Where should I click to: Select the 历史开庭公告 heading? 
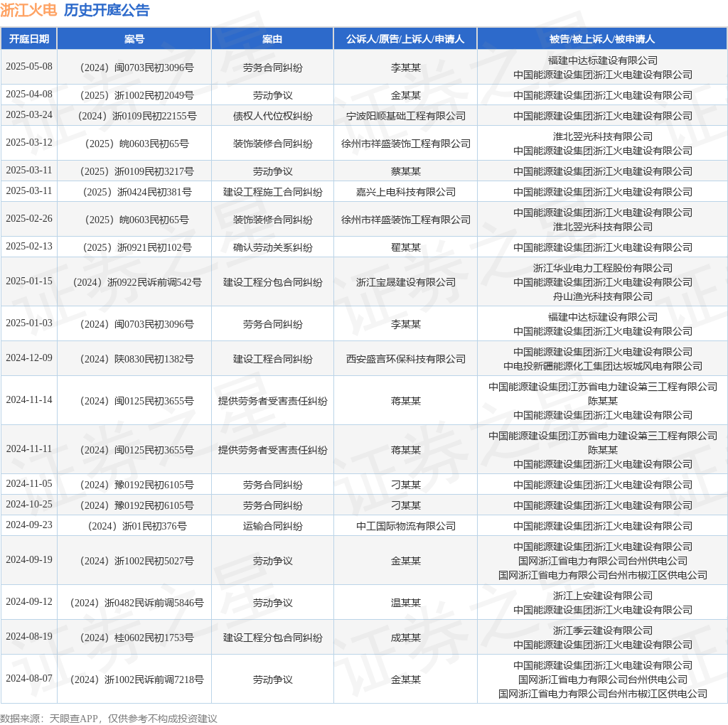coord(107,10)
